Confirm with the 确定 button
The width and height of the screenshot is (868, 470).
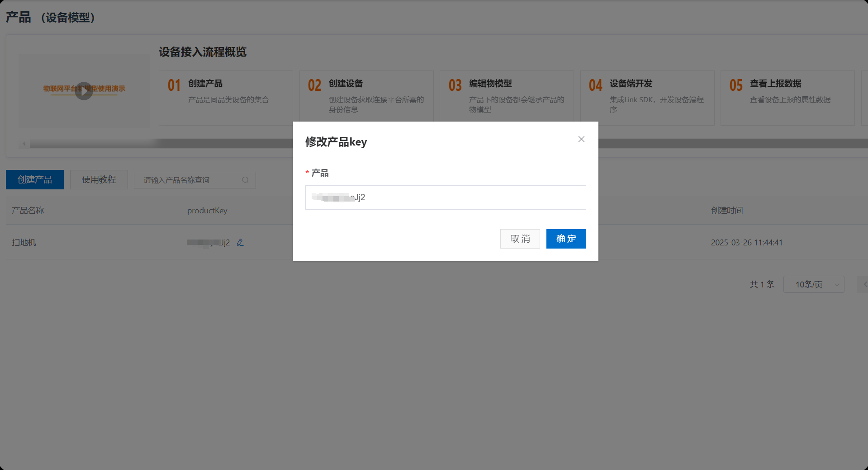(x=566, y=239)
